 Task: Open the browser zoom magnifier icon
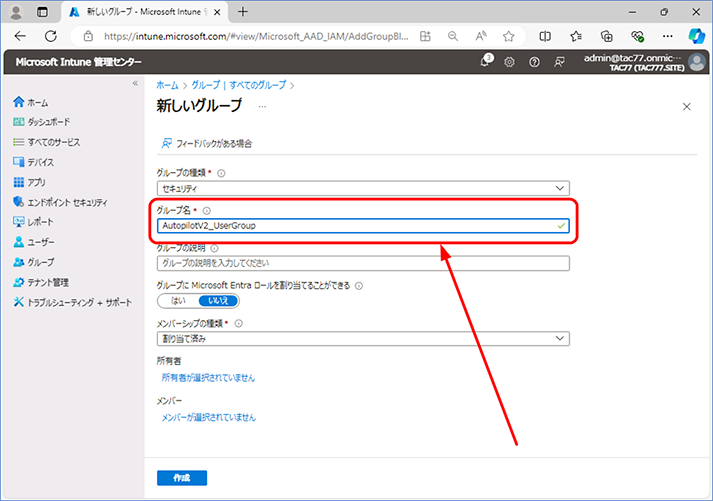point(452,36)
